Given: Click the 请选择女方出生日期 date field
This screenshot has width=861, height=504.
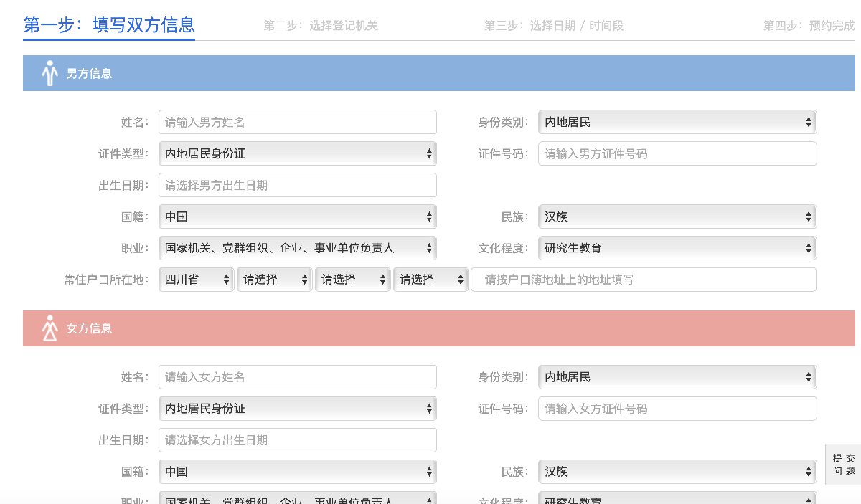Looking at the screenshot, I should pyautogui.click(x=297, y=439).
